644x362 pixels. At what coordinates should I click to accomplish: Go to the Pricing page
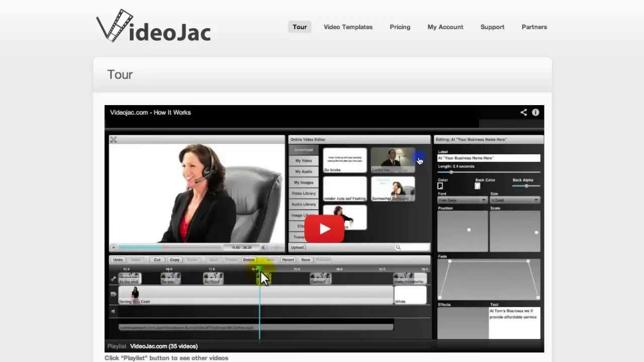(x=400, y=27)
